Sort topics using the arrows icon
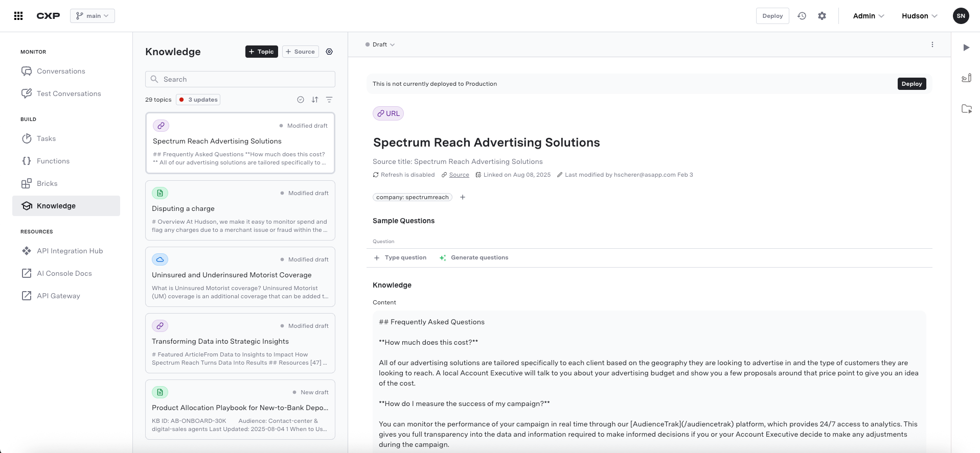The width and height of the screenshot is (980, 453). 315,100
